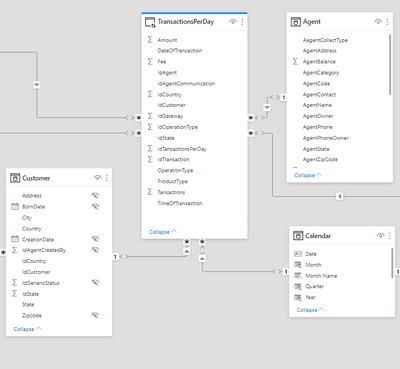Open the Customer table more options menu
400x369 pixels.
click(107, 178)
